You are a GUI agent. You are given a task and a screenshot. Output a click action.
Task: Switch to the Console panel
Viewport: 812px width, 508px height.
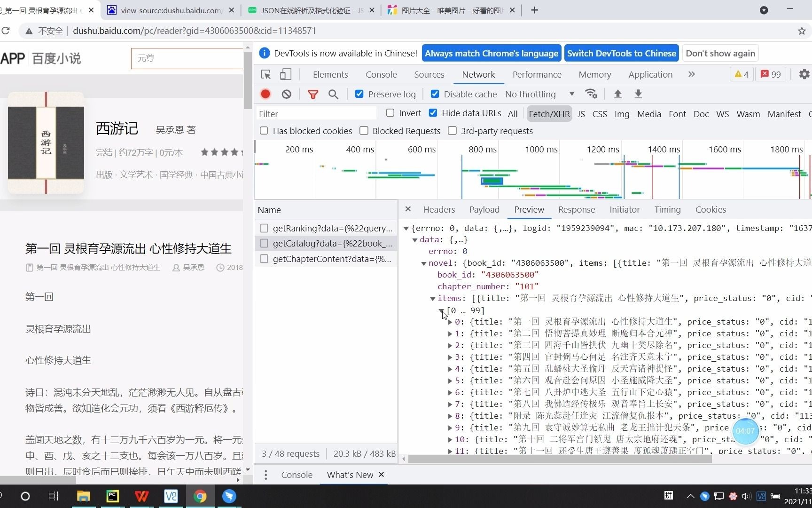[x=381, y=74]
